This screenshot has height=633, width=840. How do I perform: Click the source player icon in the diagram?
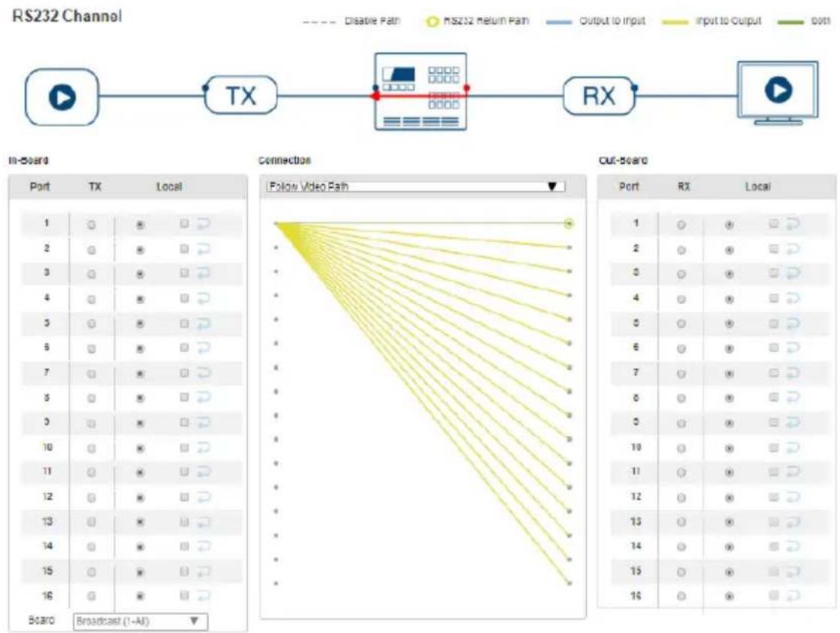point(62,97)
